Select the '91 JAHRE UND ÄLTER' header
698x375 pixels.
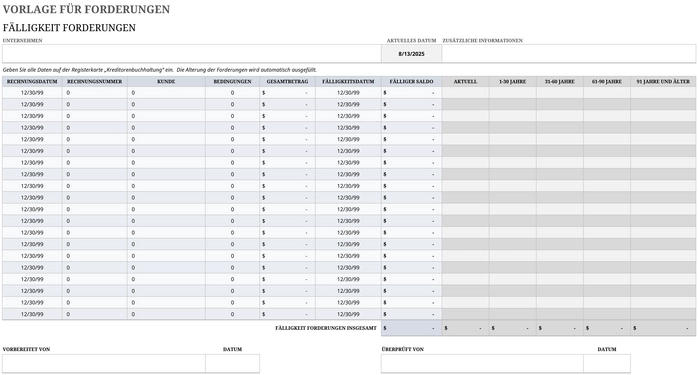pos(663,82)
